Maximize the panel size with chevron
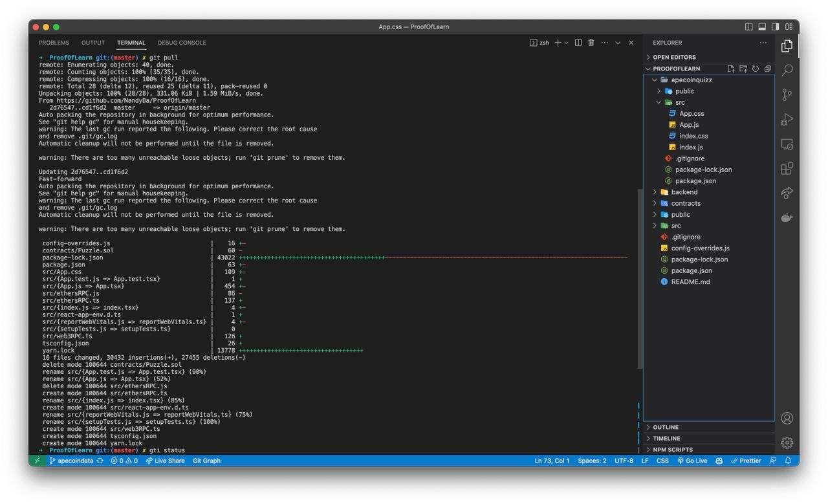Viewport: 828px width, 504px height. point(618,43)
